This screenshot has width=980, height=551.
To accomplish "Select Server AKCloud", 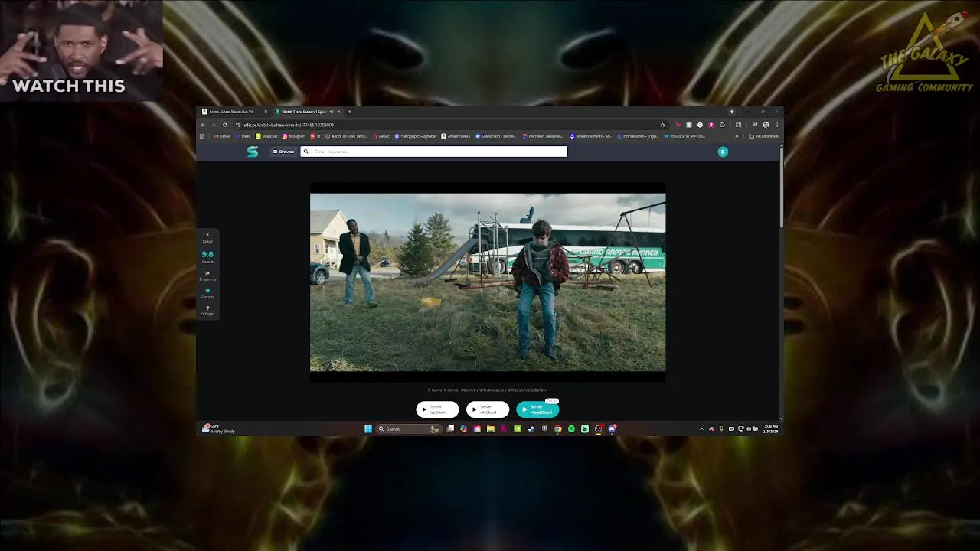I will click(x=488, y=409).
